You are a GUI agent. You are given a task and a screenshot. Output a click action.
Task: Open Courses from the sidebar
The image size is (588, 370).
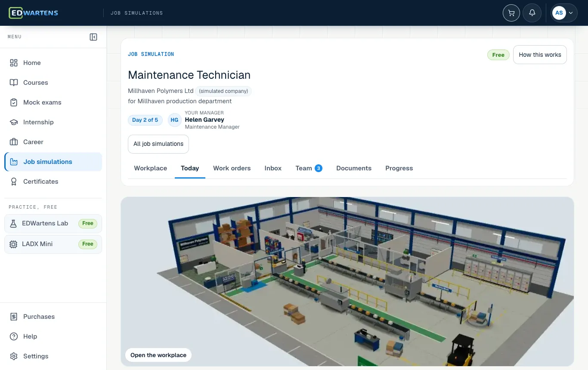pyautogui.click(x=53, y=83)
